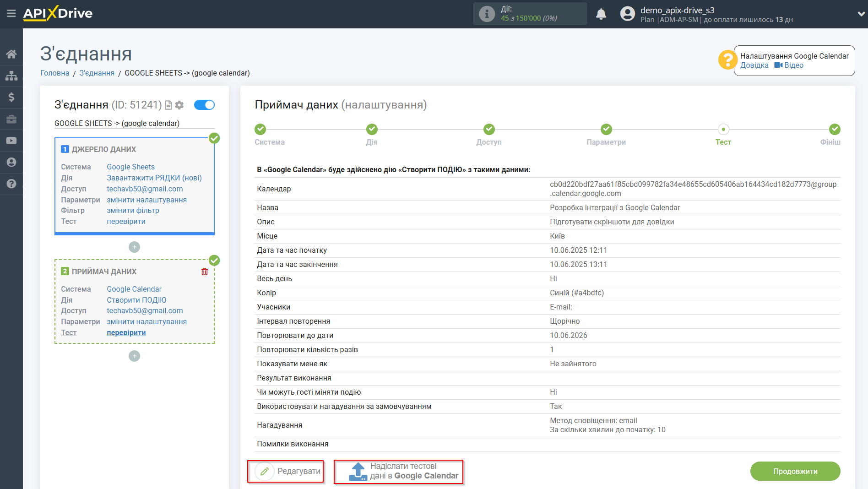The width and height of the screenshot is (868, 489).
Task: Open the connections hierarchy sidebar icon
Action: pos(11,76)
